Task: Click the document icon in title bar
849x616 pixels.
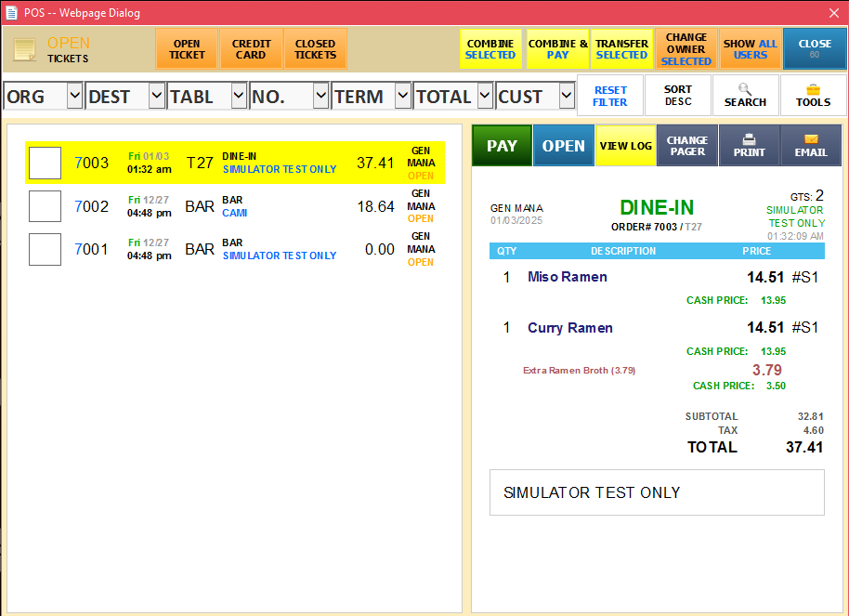Action: click(11, 13)
